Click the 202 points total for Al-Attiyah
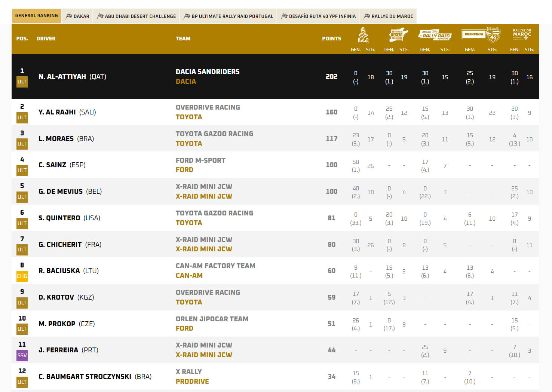The width and height of the screenshot is (552, 392). pyautogui.click(x=331, y=77)
